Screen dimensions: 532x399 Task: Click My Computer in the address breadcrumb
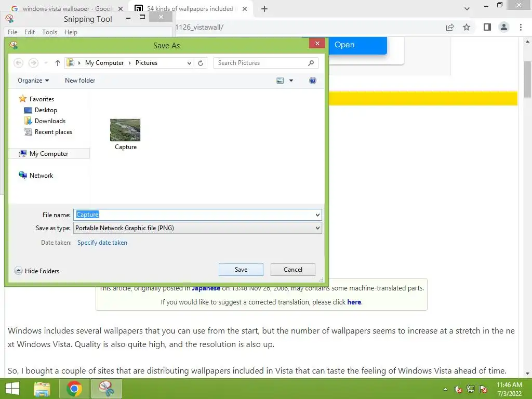(104, 63)
